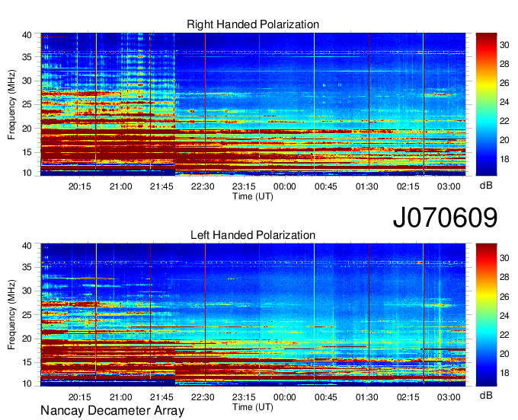The height and width of the screenshot is (420, 518).
Task: Click the "dB" label under Right Handed color bar
Action: pos(486,186)
